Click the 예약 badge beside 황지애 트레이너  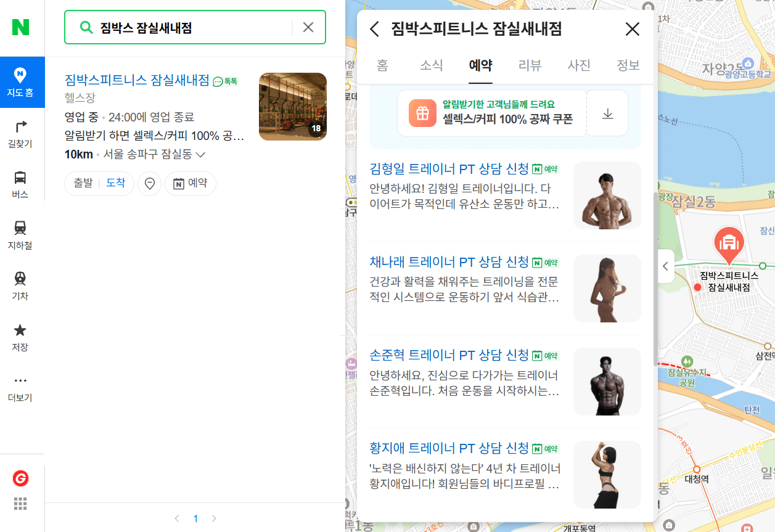click(545, 448)
